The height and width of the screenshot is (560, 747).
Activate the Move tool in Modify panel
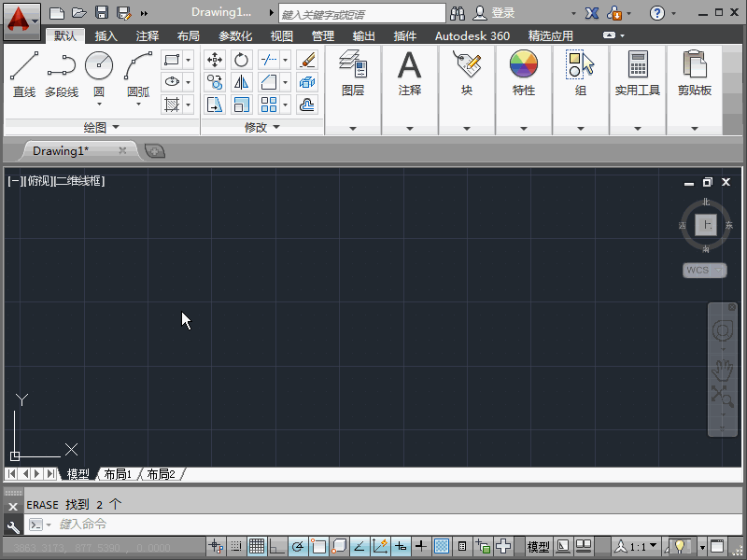215,60
